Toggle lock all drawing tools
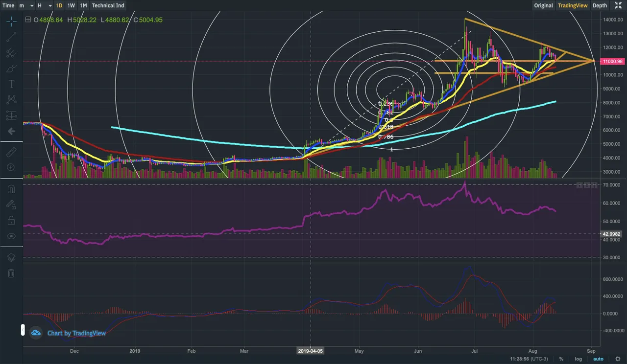The height and width of the screenshot is (364, 627). pyautogui.click(x=11, y=220)
